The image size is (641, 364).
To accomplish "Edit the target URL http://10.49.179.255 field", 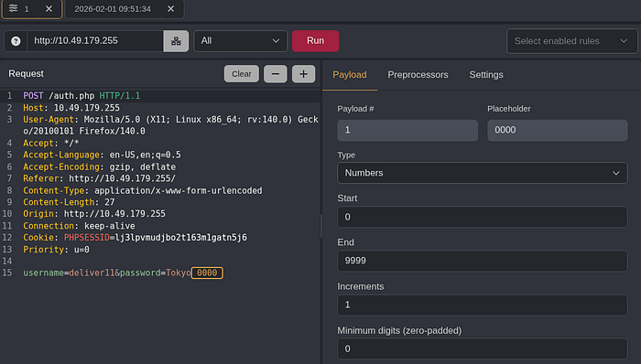I will tap(95, 41).
